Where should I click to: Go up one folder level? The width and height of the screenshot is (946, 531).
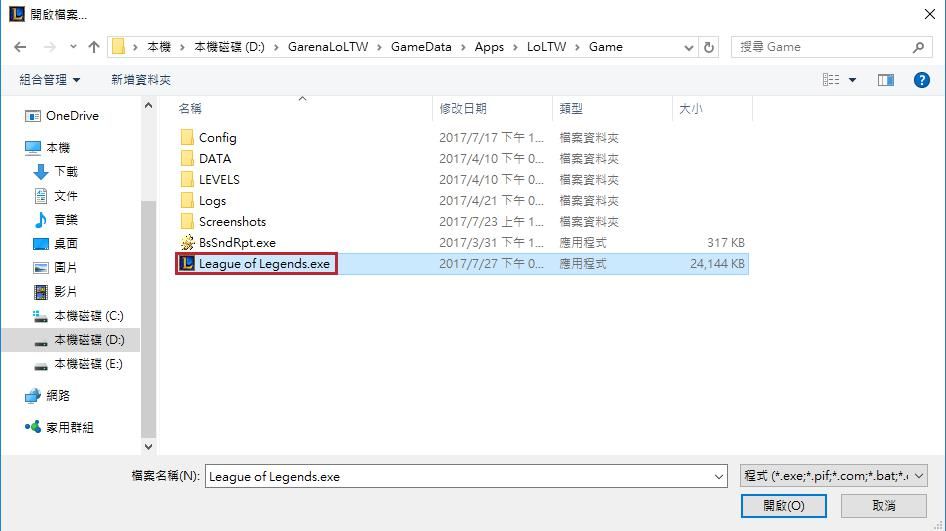(x=94, y=47)
